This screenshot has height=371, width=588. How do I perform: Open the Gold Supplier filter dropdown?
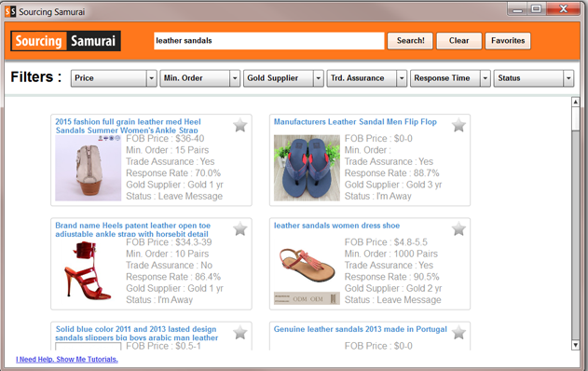283,78
